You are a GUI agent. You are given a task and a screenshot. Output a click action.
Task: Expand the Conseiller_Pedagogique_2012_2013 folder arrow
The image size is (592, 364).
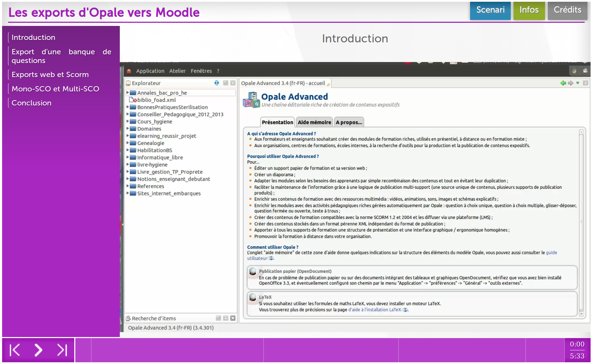128,114
